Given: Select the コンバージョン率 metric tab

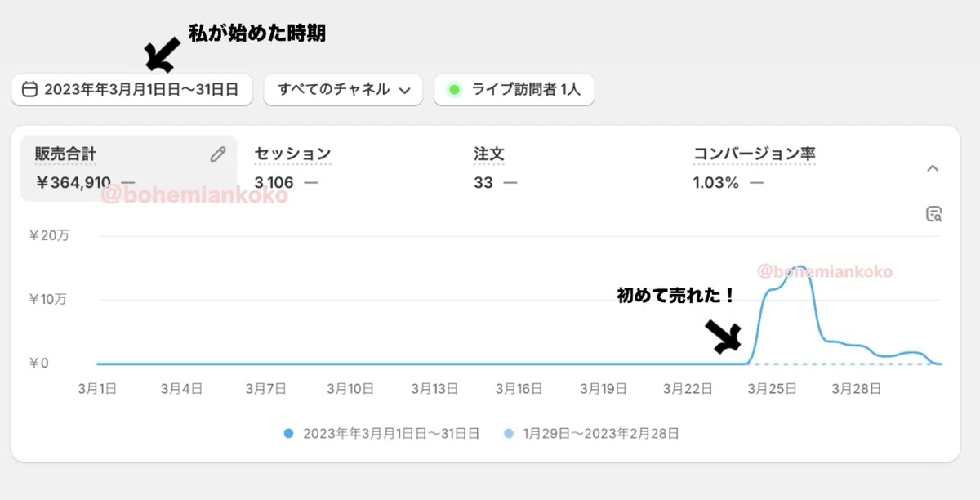Looking at the screenshot, I should [754, 153].
